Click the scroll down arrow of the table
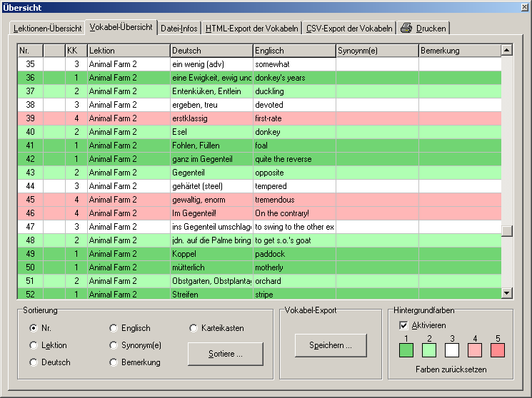This screenshot has width=532, height=398. click(x=507, y=292)
